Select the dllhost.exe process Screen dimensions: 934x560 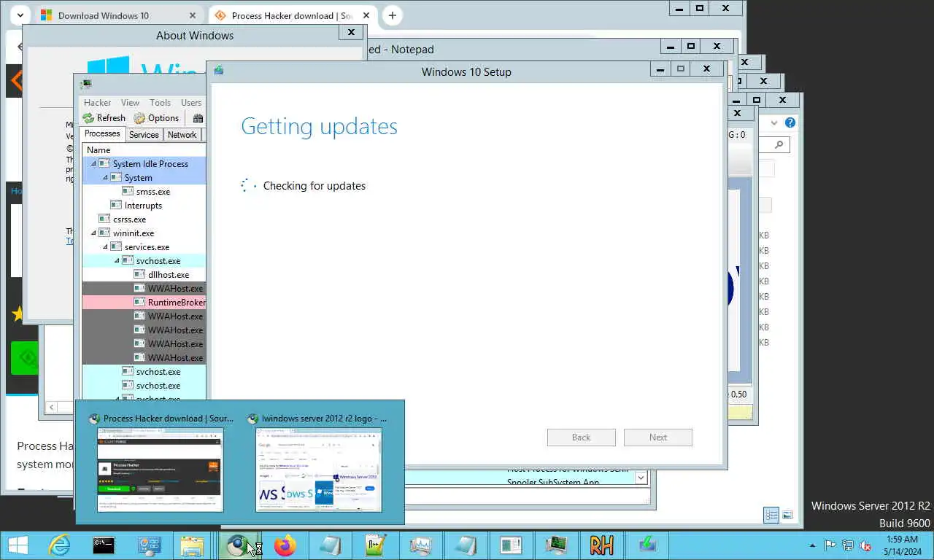click(144, 275)
